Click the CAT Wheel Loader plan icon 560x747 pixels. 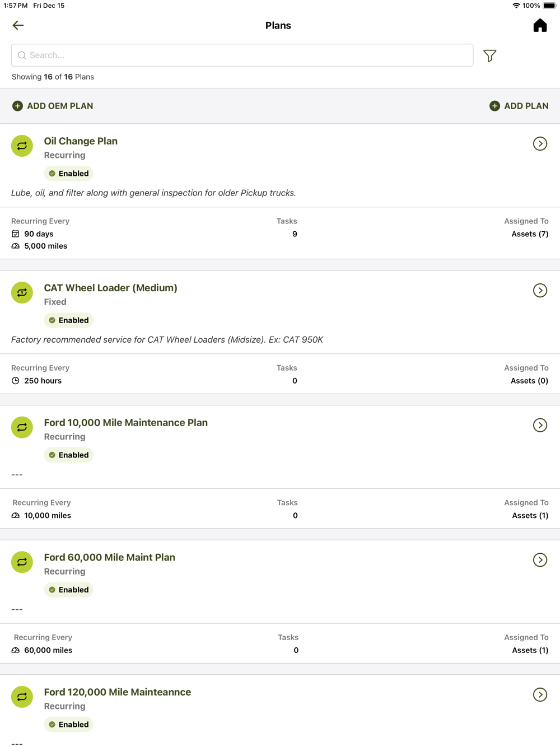tap(22, 293)
